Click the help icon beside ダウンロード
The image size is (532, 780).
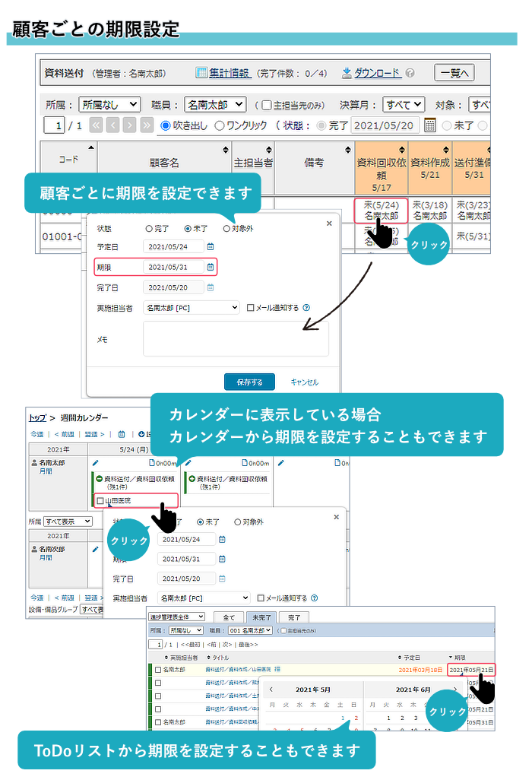(x=410, y=74)
